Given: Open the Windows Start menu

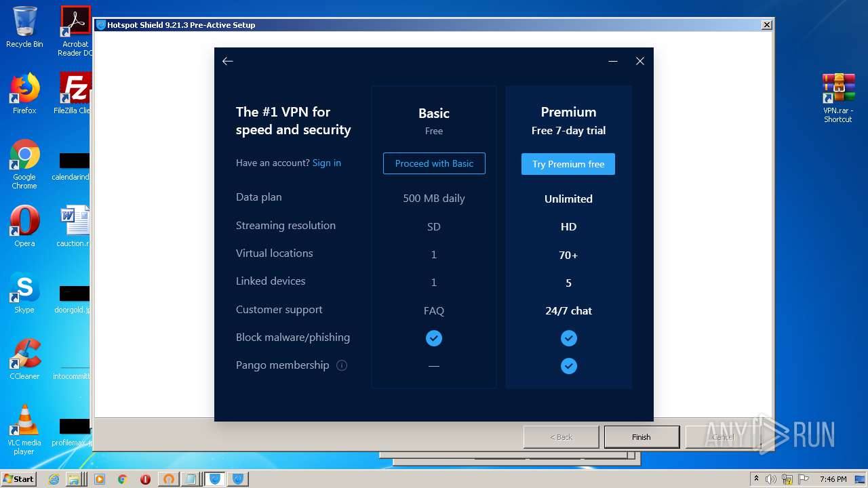Looking at the screenshot, I should (x=18, y=479).
